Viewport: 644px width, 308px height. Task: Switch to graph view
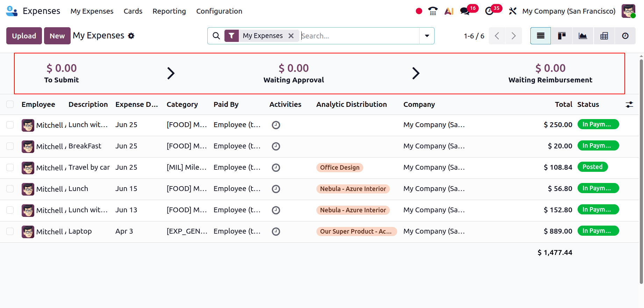(x=583, y=36)
